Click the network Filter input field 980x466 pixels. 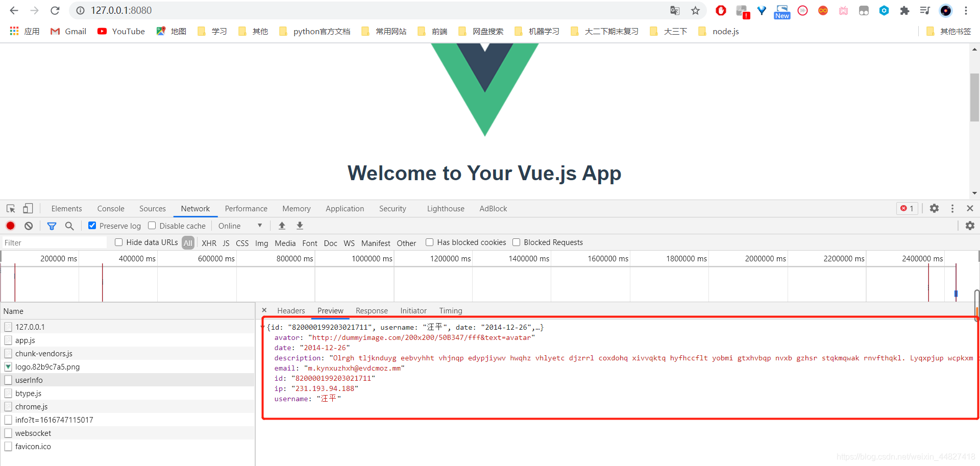pos(55,242)
